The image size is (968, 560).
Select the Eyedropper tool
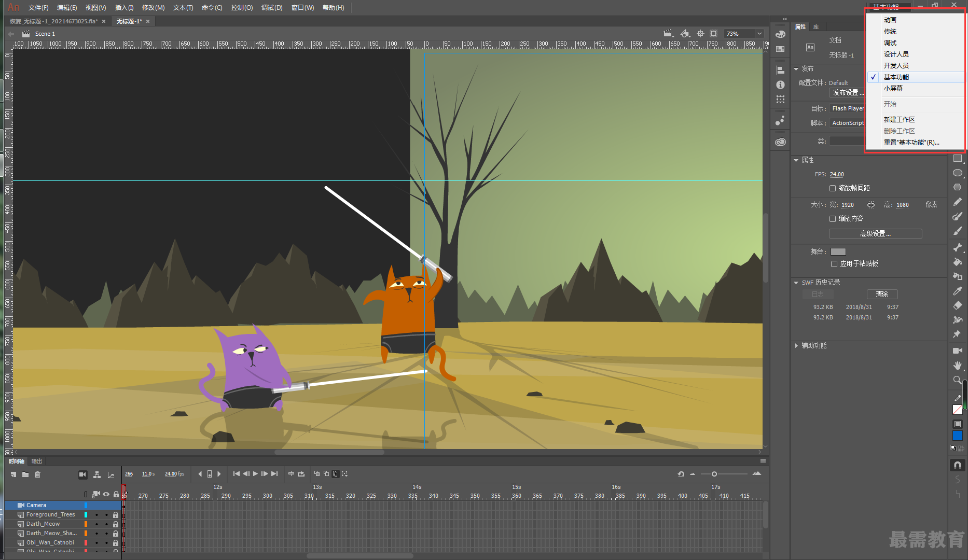958,291
